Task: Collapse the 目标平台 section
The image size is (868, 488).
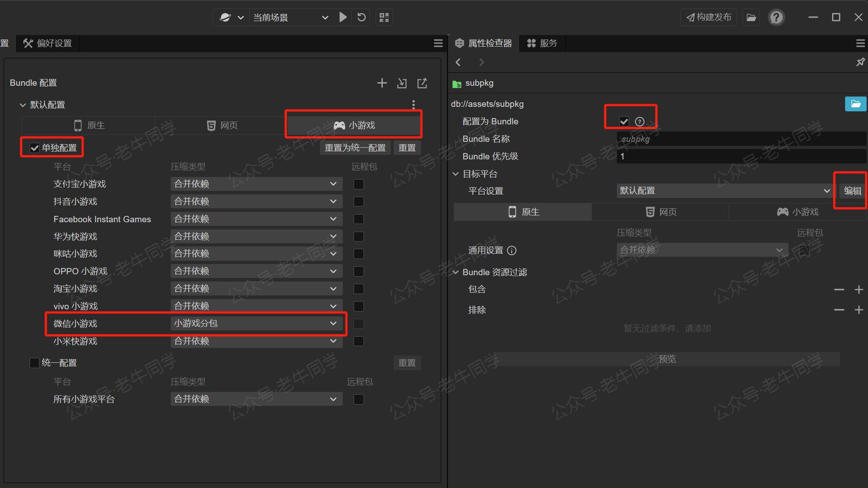Action: click(x=456, y=174)
